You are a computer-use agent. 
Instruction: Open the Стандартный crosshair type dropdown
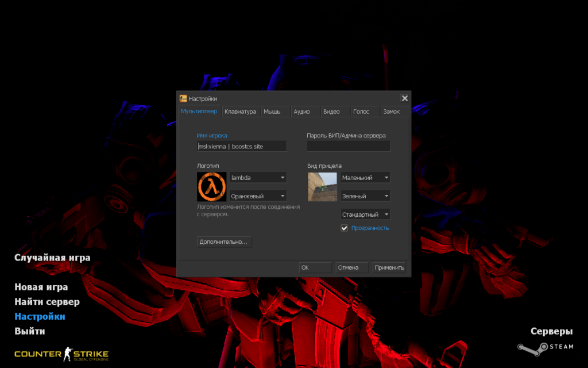[x=366, y=214]
